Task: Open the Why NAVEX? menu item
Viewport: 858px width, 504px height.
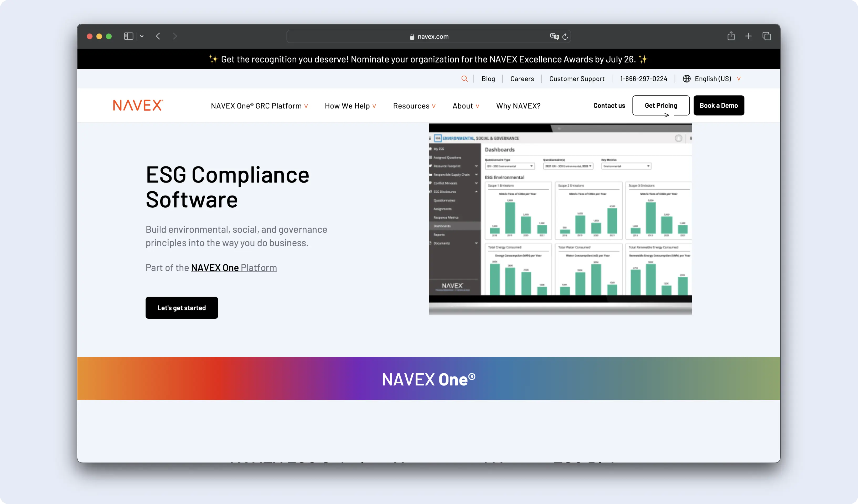Action: pyautogui.click(x=518, y=106)
